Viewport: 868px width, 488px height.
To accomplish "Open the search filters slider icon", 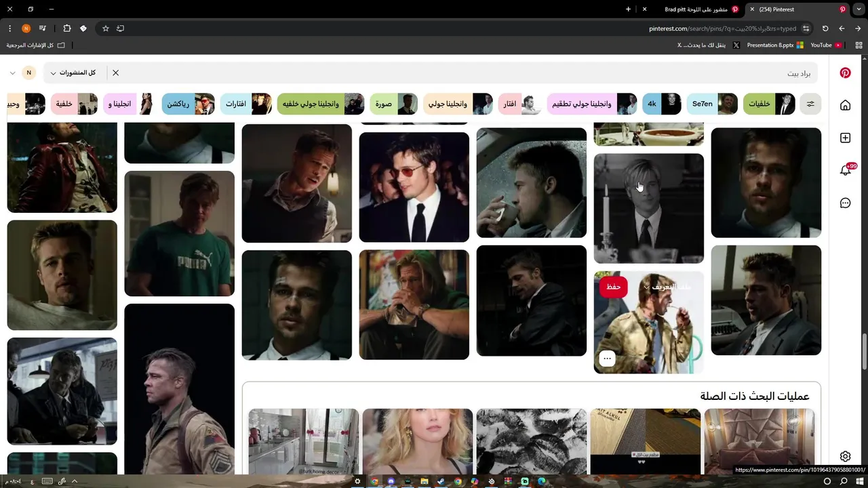I will click(x=810, y=104).
